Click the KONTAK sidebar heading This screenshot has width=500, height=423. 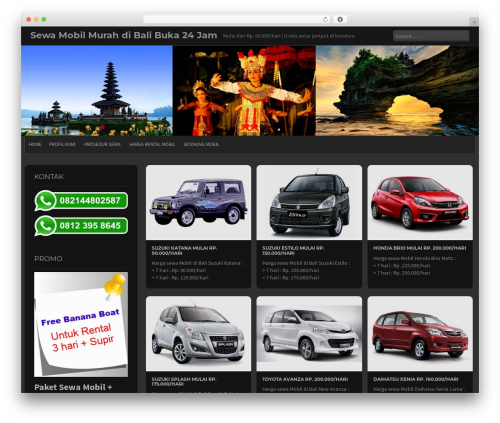pyautogui.click(x=49, y=177)
